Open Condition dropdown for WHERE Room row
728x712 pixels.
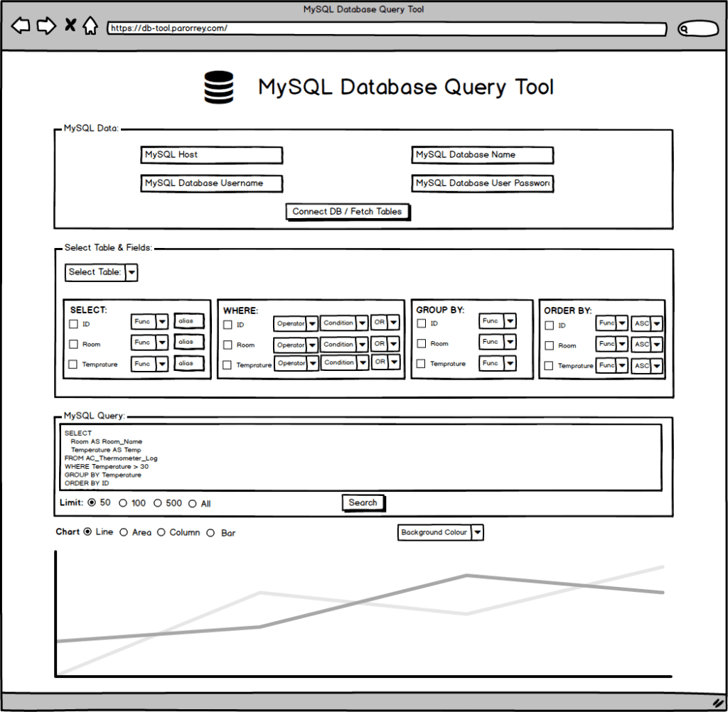pyautogui.click(x=344, y=345)
